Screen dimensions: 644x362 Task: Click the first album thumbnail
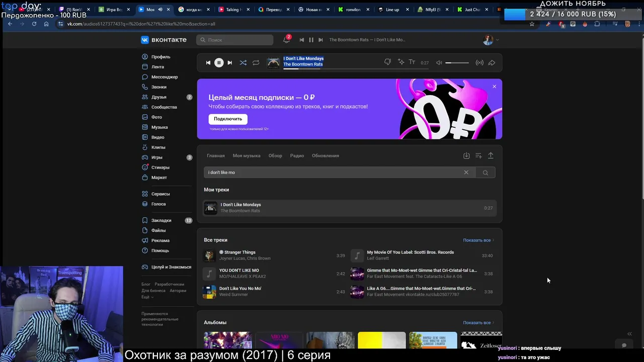(x=227, y=340)
